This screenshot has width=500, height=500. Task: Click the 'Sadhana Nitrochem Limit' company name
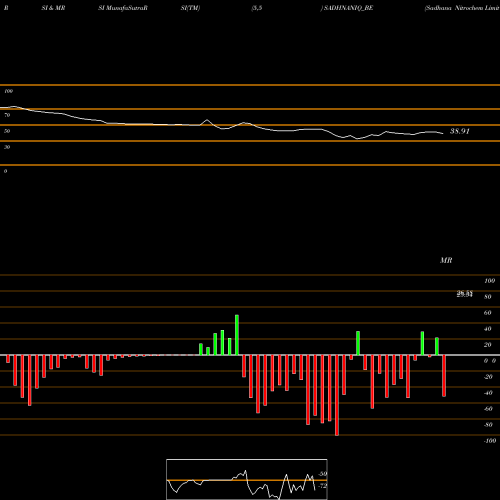point(462,8)
